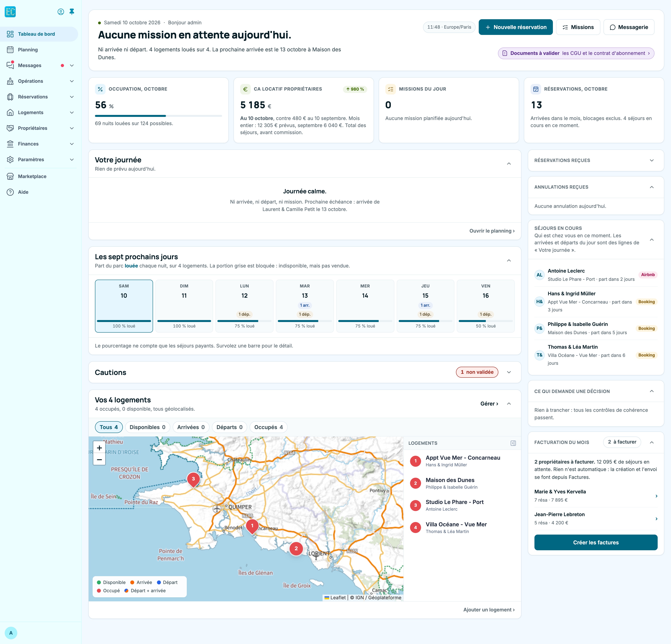Open Messagerie
The image size is (671, 644).
click(x=629, y=27)
